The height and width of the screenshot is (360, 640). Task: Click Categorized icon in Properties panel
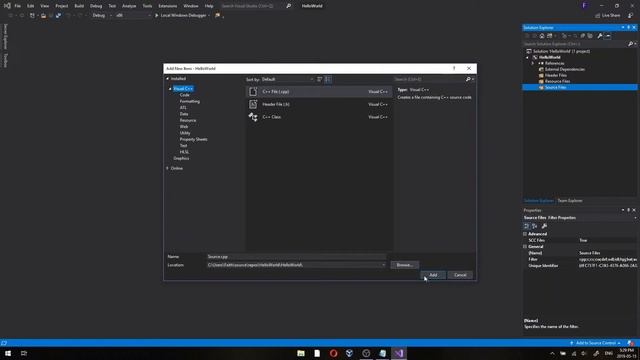pyautogui.click(x=527, y=226)
